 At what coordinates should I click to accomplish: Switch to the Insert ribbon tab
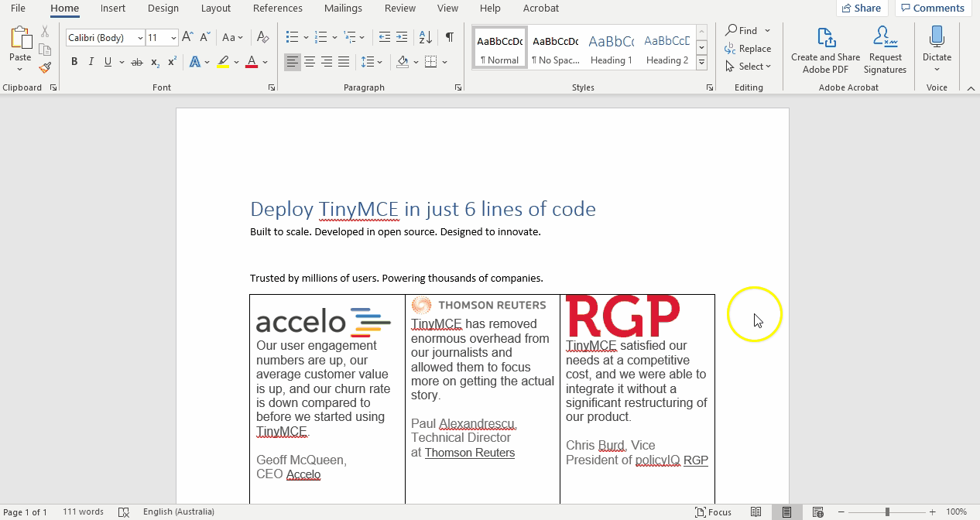(x=113, y=8)
